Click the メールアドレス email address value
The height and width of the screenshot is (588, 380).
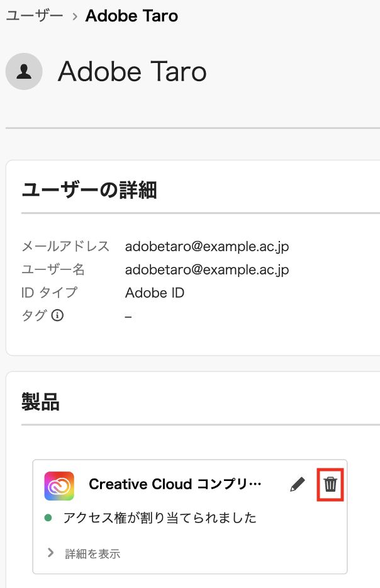click(x=207, y=246)
